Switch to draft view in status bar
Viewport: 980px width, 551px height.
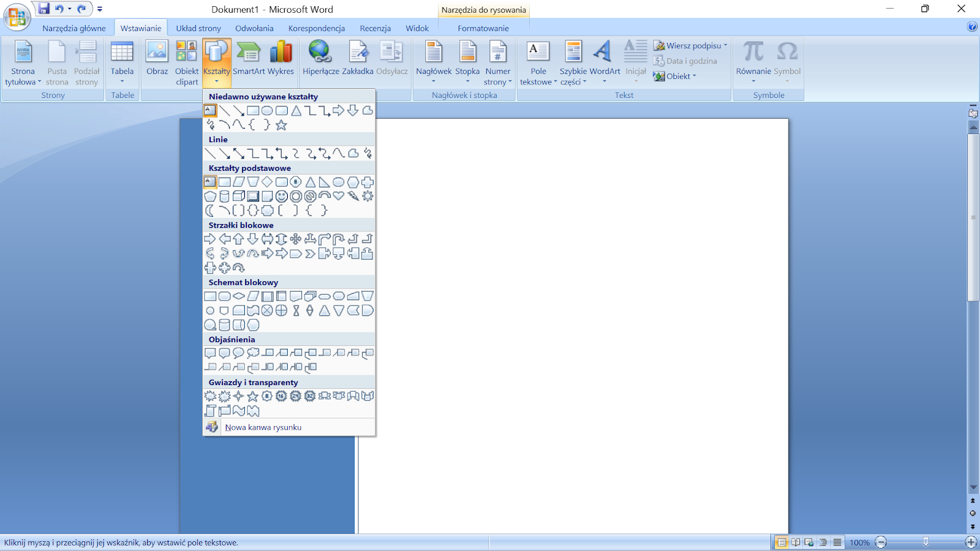(x=837, y=542)
